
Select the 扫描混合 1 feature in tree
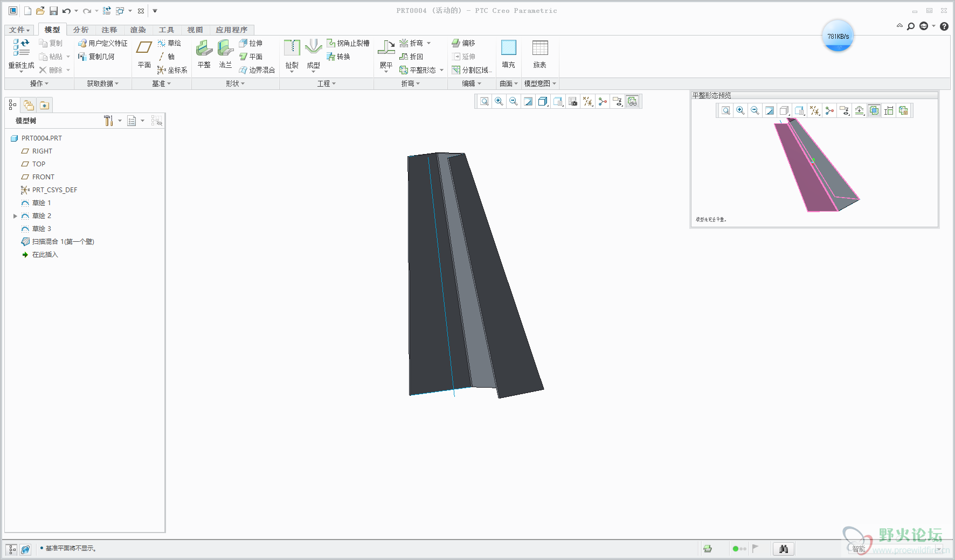(x=57, y=242)
